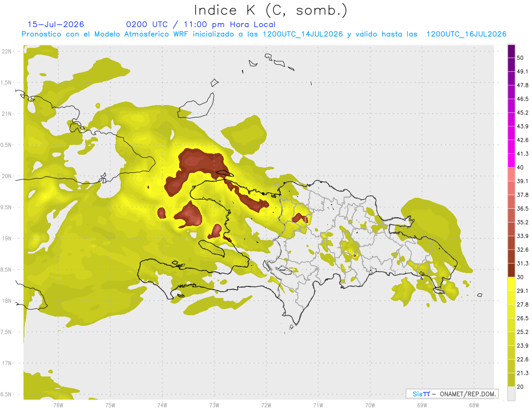Screen dimensions: 532x411
Task: Pick light gray swatch below the 20 label
Action: click(x=511, y=394)
